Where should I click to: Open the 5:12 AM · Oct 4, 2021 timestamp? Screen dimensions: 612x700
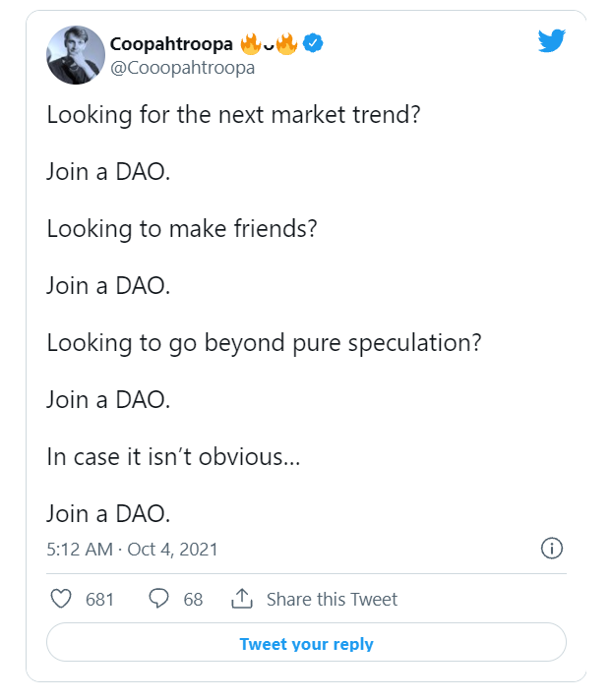[x=132, y=550]
